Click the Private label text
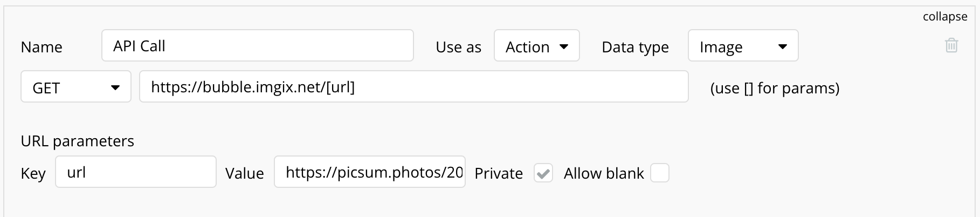Viewport: 980px width, 217px height. pos(498,173)
